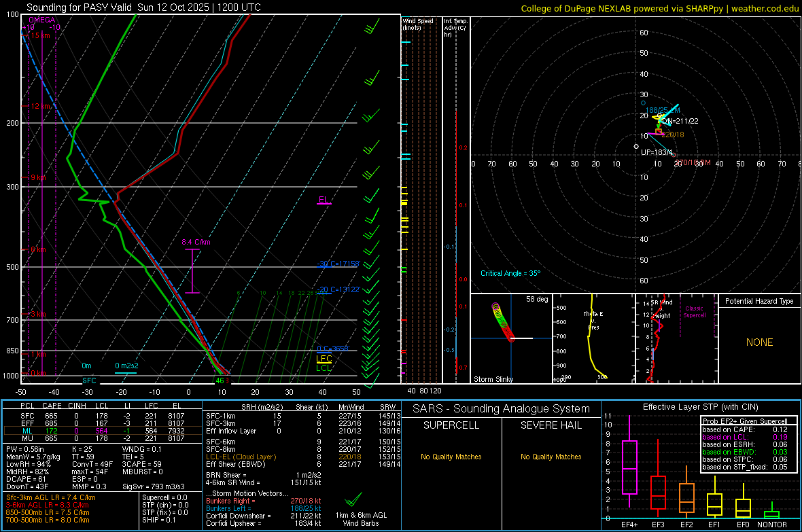Viewport: 802px width, 532px height.
Task: Click the Bunkers Left = 188/25 kt line
Action: (x=264, y=508)
